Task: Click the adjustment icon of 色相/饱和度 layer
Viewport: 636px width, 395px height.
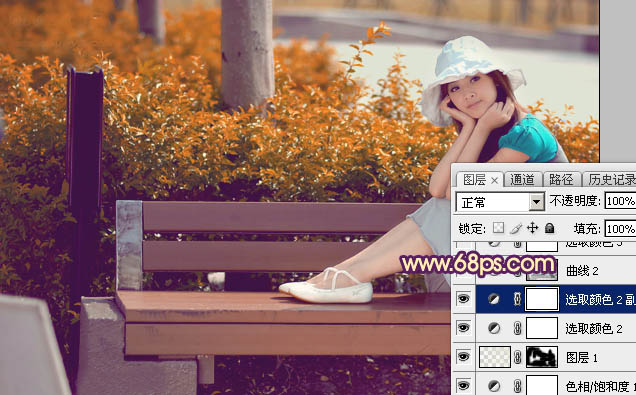Action: (x=494, y=386)
